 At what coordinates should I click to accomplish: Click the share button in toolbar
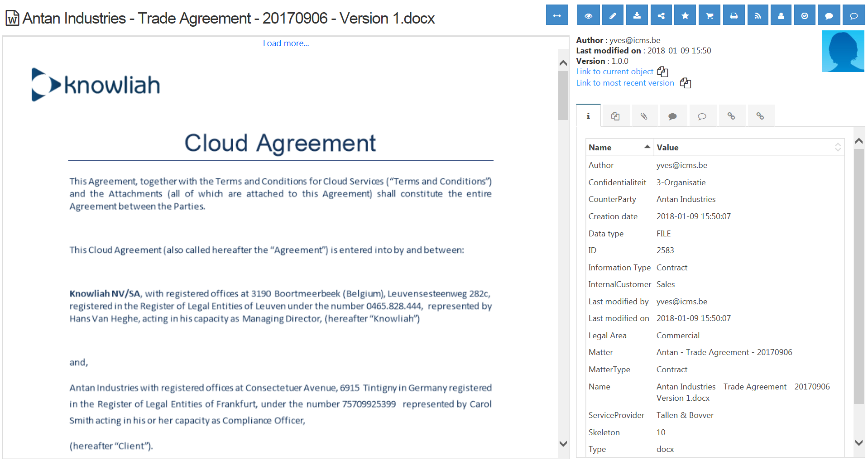click(661, 15)
